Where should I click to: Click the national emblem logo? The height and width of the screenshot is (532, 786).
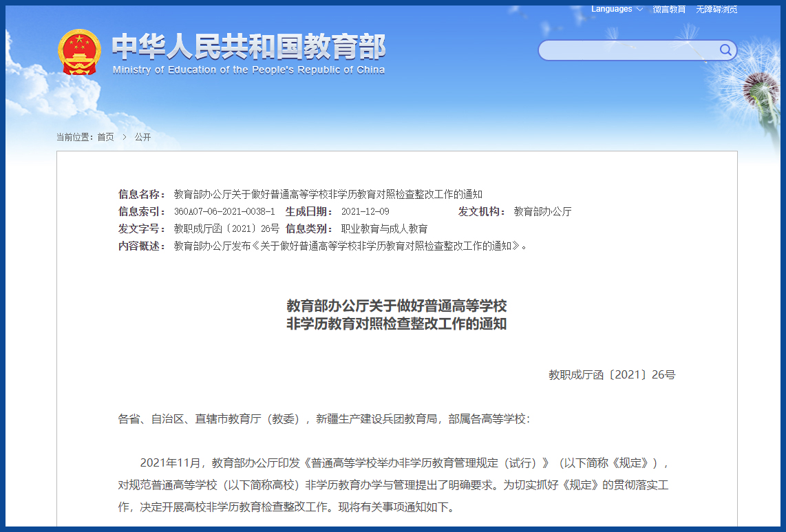tap(79, 52)
